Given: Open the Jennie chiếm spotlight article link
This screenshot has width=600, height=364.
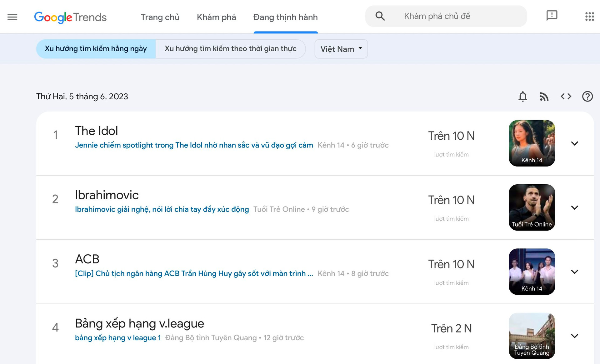Looking at the screenshot, I should [194, 145].
